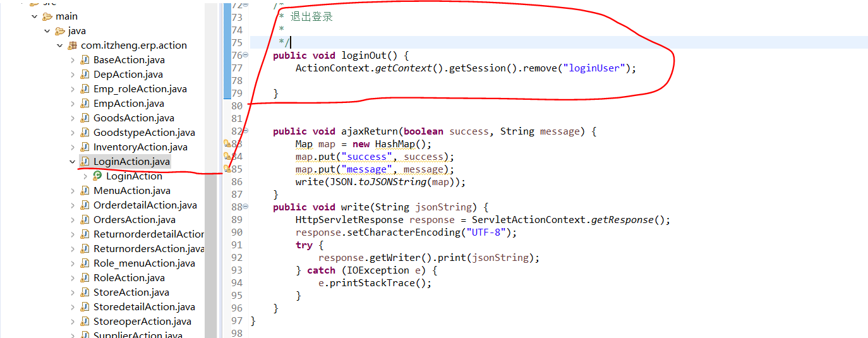This screenshot has height=338, width=868.
Task: Click the Role_menuAction.java file icon
Action: 85,263
